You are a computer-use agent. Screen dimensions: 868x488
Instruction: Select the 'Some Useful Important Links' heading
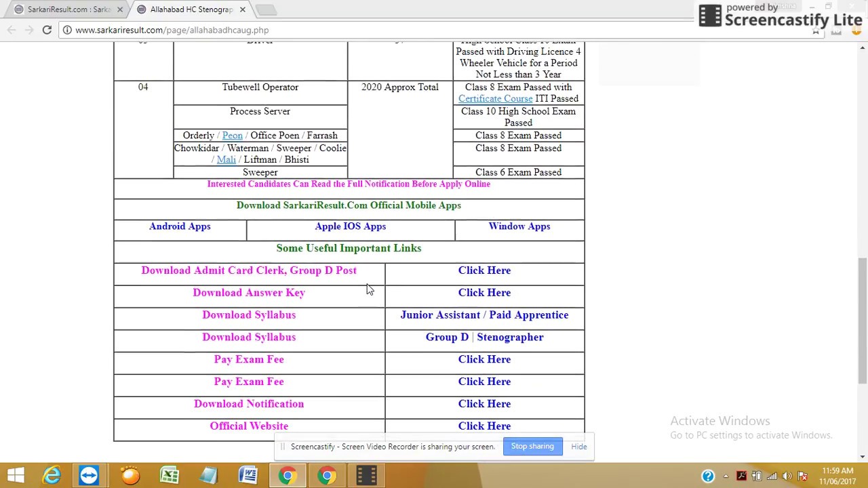coord(349,248)
